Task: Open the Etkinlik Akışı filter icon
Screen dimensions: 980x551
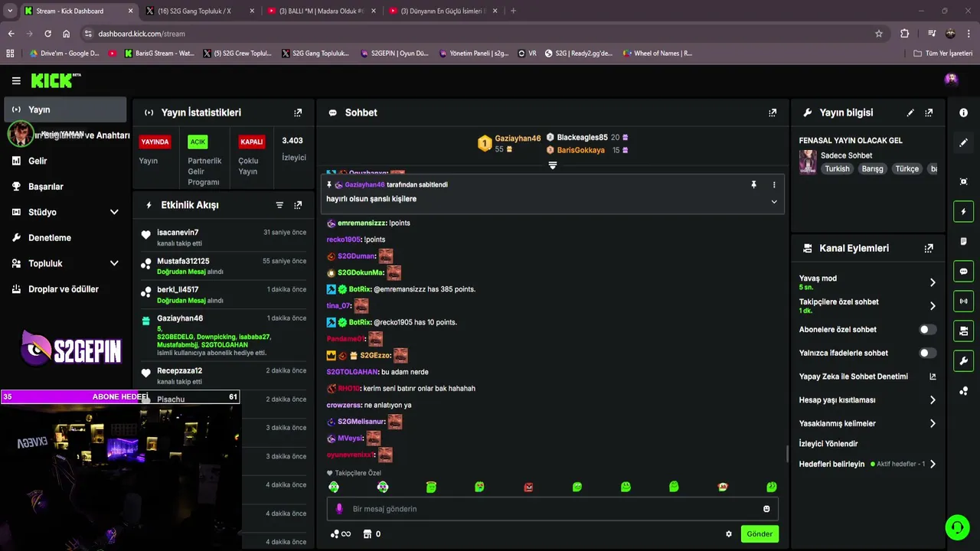Action: 279,205
